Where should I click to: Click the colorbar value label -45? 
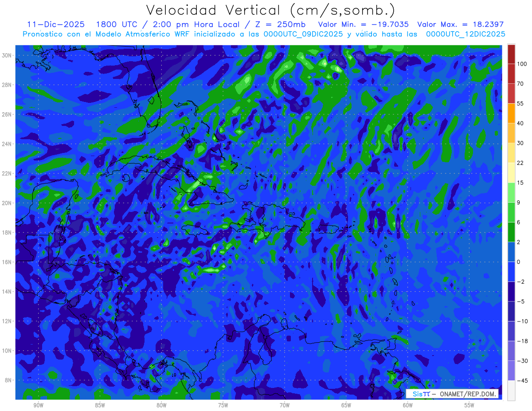coord(522,380)
